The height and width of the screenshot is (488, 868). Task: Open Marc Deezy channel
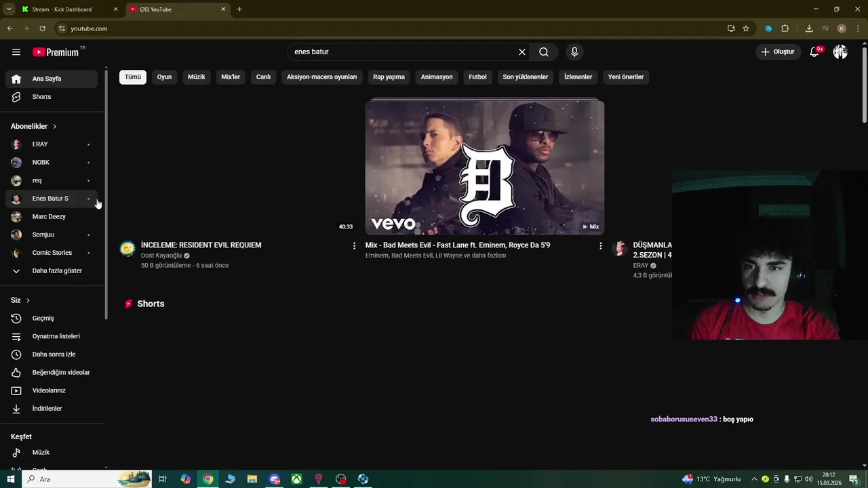pyautogui.click(x=52, y=217)
